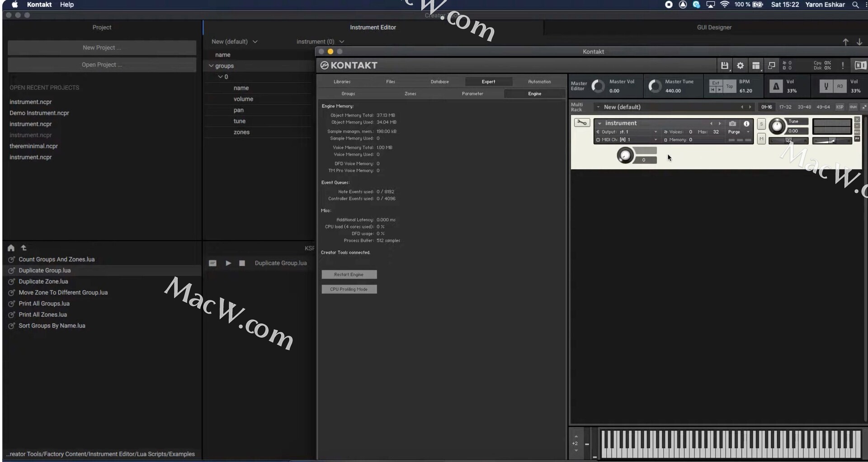Show instrument info with the i icon
The height and width of the screenshot is (462, 868).
tap(746, 124)
